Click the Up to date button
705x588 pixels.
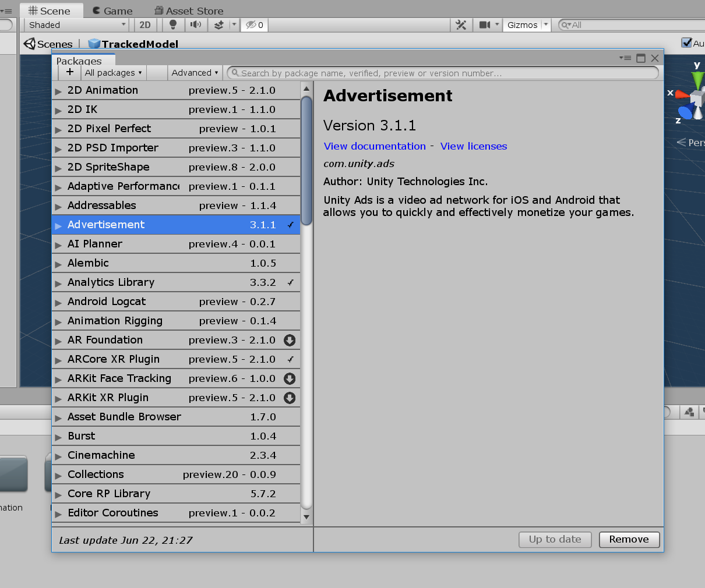click(555, 540)
